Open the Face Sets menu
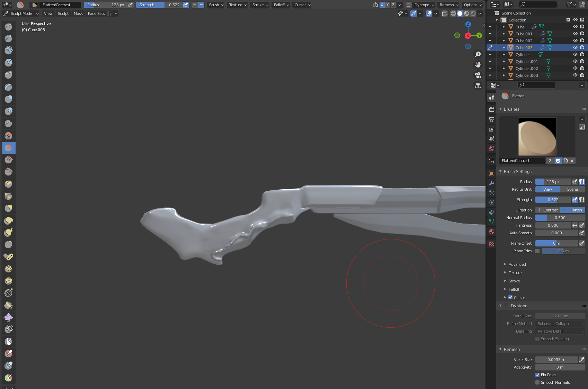 click(96, 13)
